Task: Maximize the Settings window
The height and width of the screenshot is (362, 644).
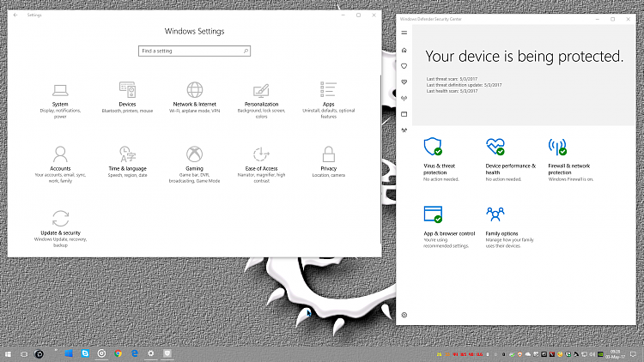Action: 358,15
